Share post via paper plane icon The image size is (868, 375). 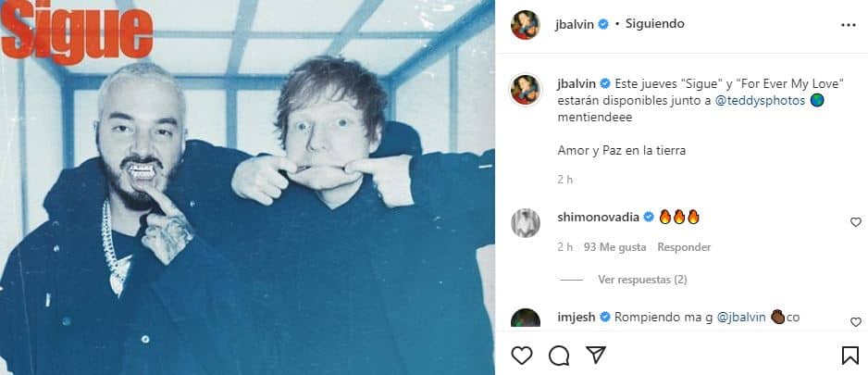tap(596, 356)
